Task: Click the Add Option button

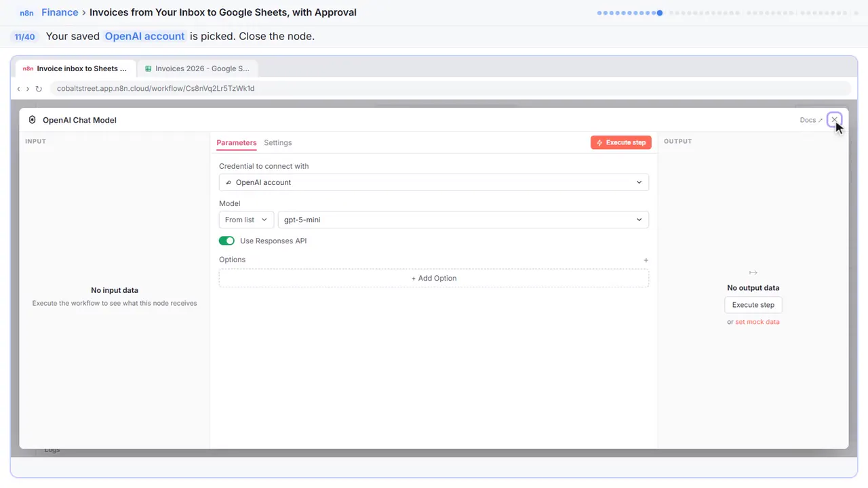Action: pos(434,278)
